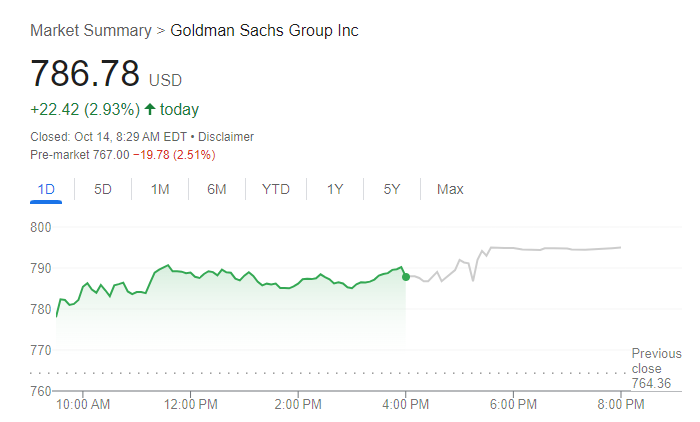Screen dimensions: 700x422
Task: Click the Previous close 764.36 label
Action: point(656,368)
